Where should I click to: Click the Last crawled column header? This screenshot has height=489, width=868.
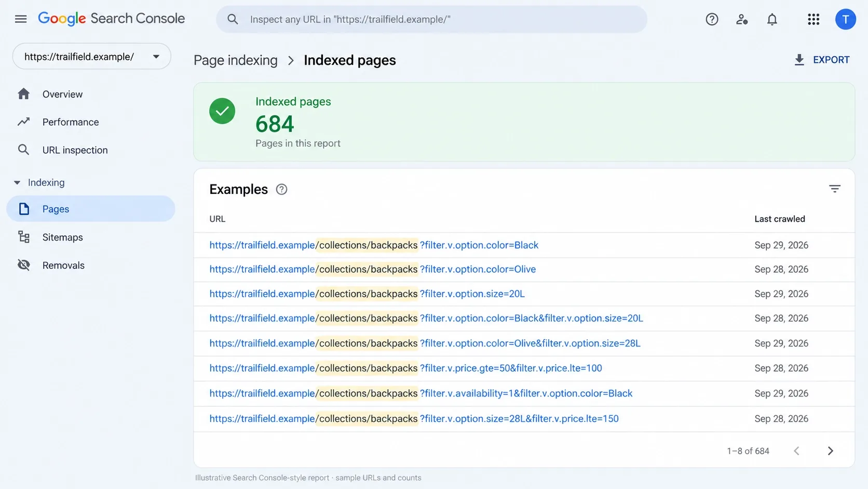(x=780, y=219)
